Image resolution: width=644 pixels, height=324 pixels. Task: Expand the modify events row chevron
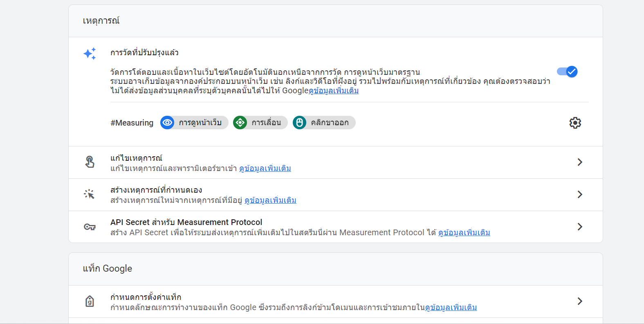(580, 162)
